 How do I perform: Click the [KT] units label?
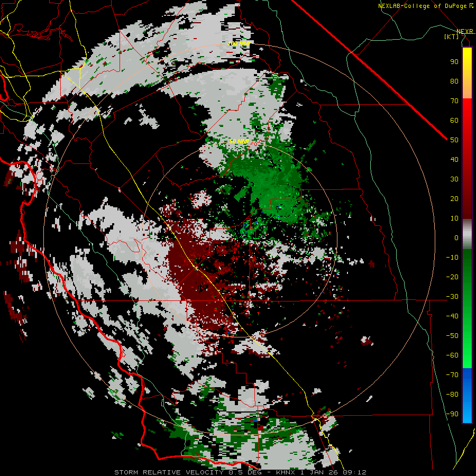[452, 36]
